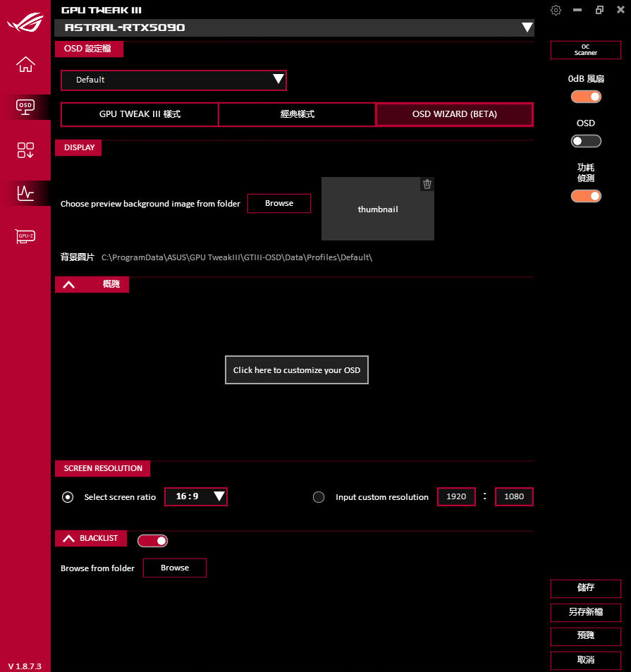Minimize the GPU Tweak window

[x=577, y=10]
